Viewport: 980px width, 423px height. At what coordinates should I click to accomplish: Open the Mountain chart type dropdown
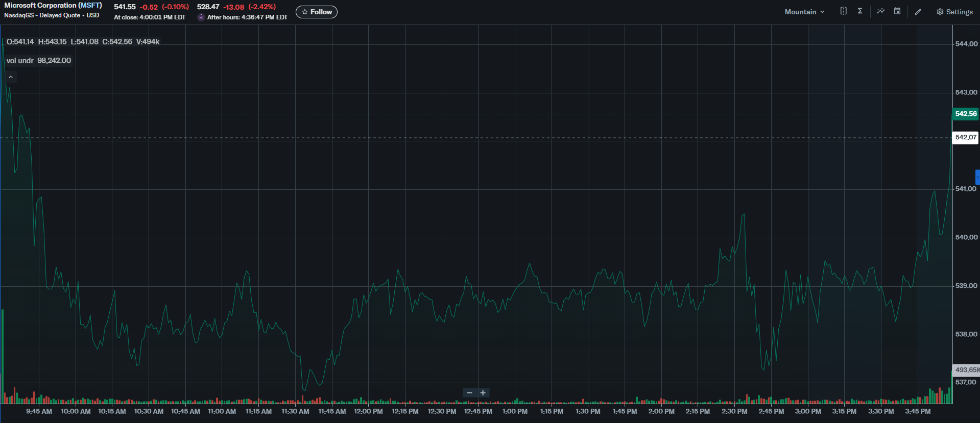tap(804, 12)
